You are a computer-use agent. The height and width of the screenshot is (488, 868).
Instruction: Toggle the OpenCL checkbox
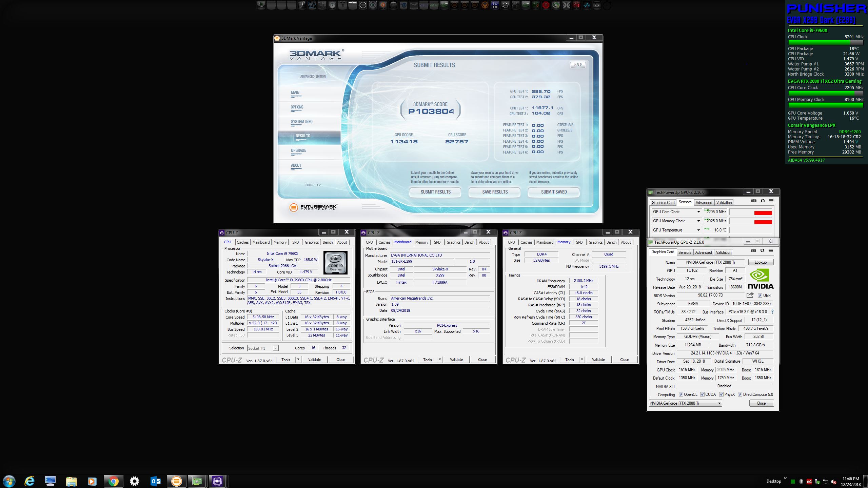pos(680,394)
